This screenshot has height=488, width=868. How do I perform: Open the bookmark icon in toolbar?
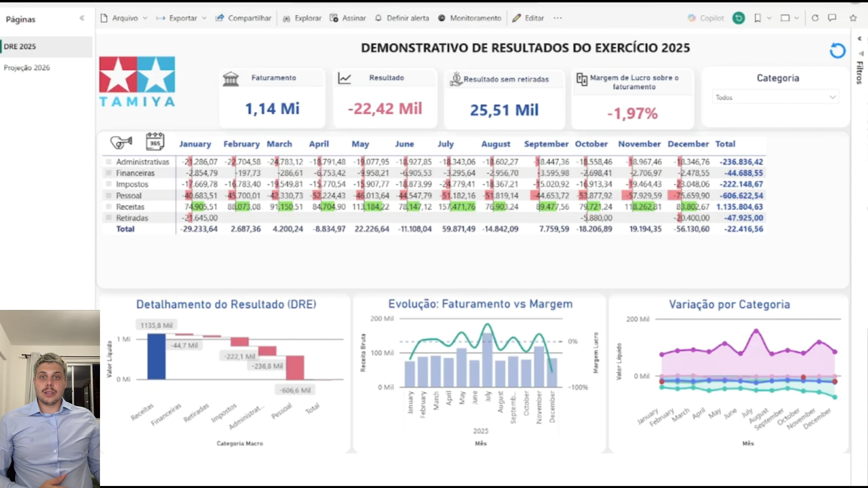[x=757, y=18]
